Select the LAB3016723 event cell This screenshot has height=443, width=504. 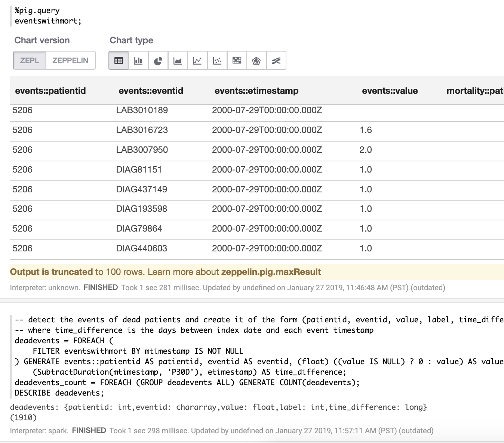(142, 130)
